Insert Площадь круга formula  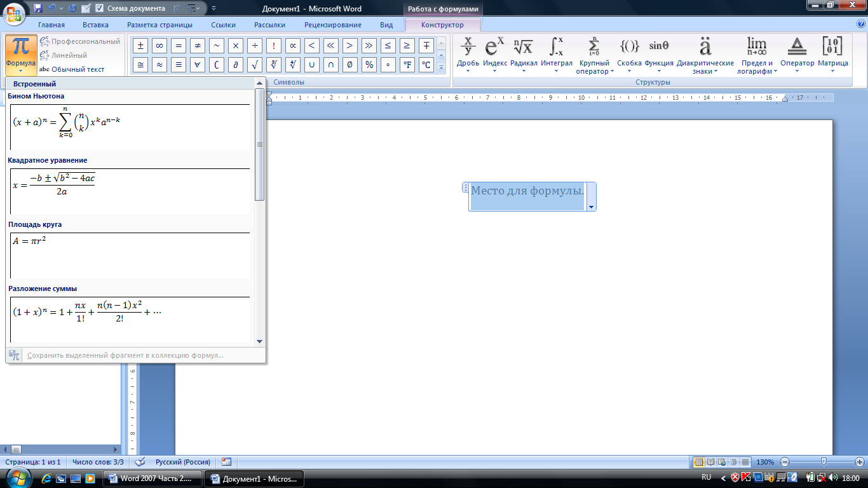(130, 255)
